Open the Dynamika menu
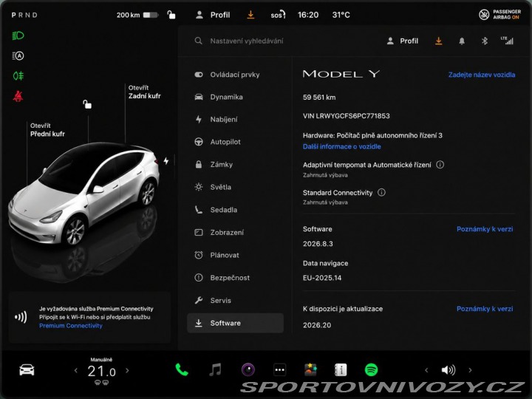This screenshot has width=532, height=399. tap(235, 97)
